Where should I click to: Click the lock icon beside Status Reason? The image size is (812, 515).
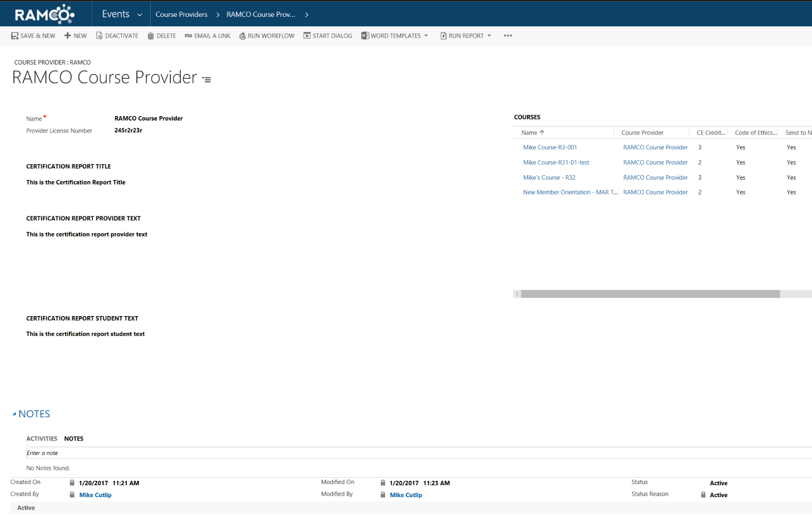703,495
